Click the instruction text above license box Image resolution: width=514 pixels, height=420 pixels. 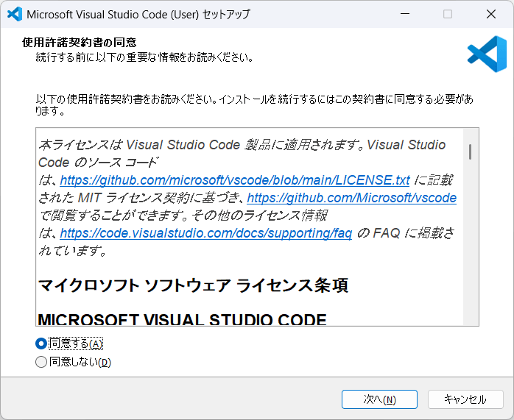pos(254,105)
